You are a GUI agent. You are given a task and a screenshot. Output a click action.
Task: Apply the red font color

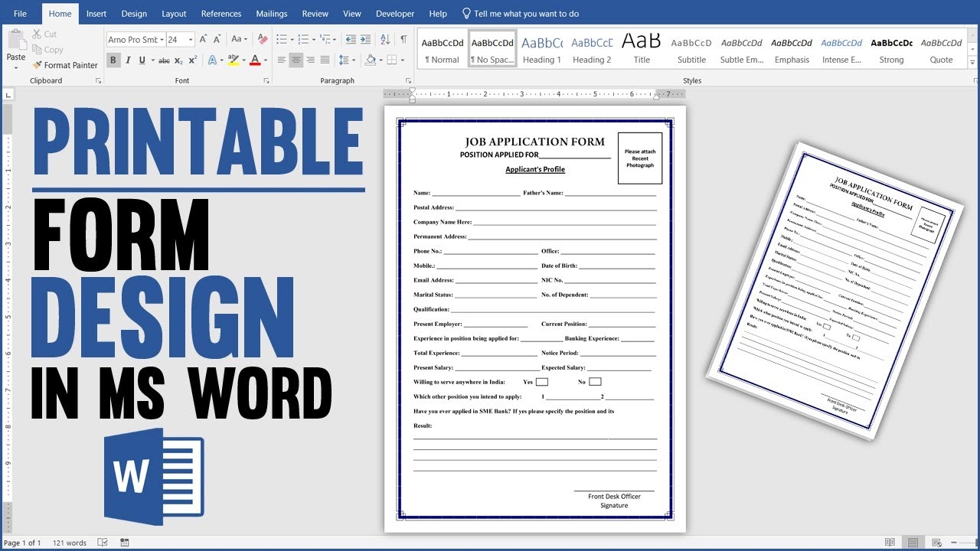point(255,60)
